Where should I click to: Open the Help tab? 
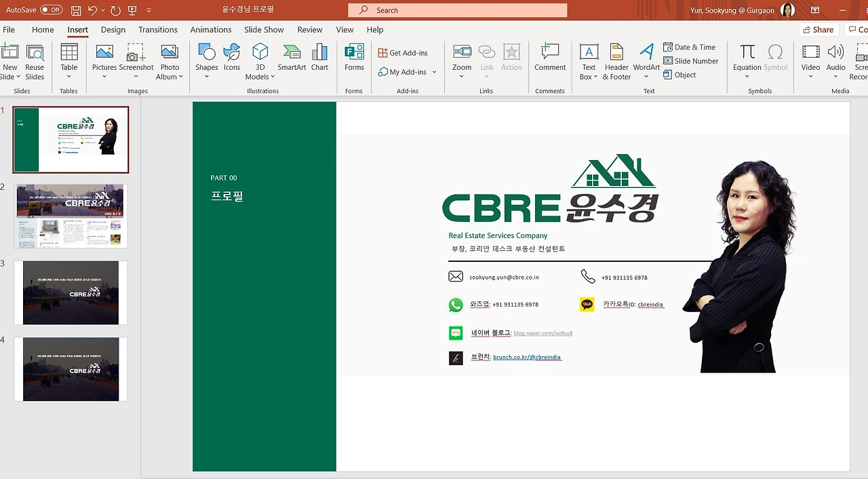pyautogui.click(x=375, y=30)
